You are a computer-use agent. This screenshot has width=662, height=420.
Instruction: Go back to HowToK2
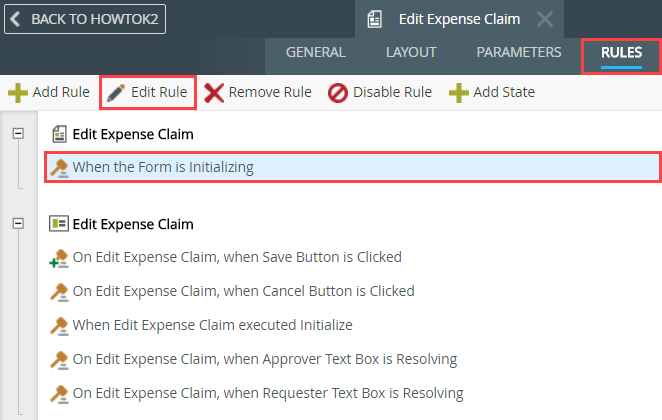[85, 19]
